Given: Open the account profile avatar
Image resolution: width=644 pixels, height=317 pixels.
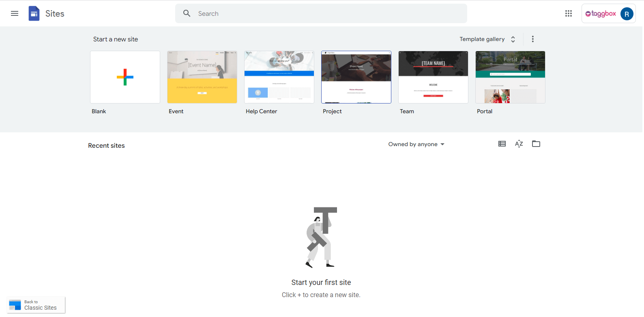Looking at the screenshot, I should (x=627, y=14).
